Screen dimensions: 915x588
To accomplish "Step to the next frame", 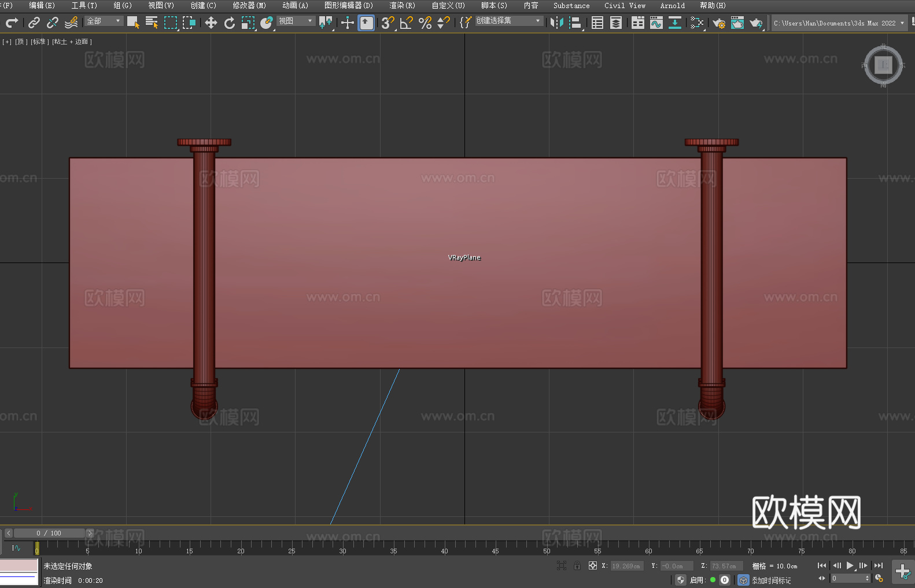I will click(864, 565).
